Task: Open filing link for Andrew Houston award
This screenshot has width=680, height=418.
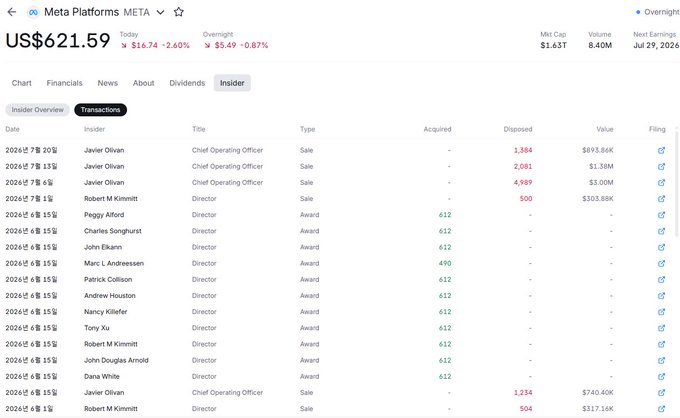Action: 661,296
